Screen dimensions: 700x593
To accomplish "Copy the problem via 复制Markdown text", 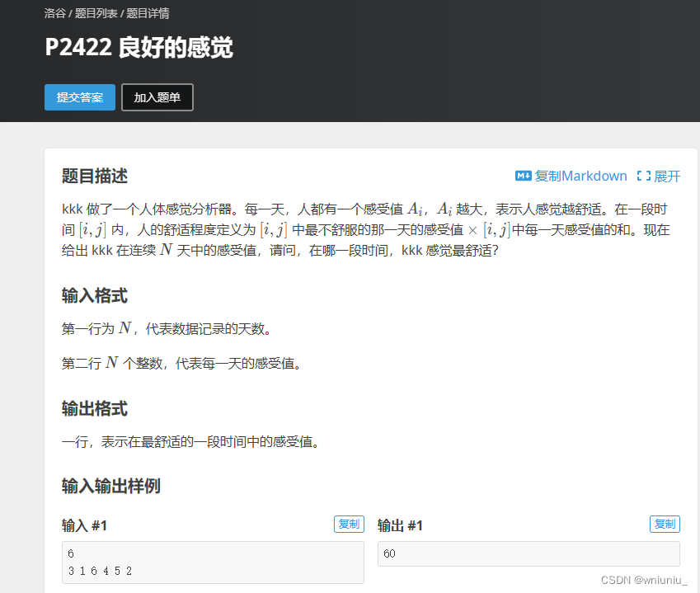I will coord(580,176).
